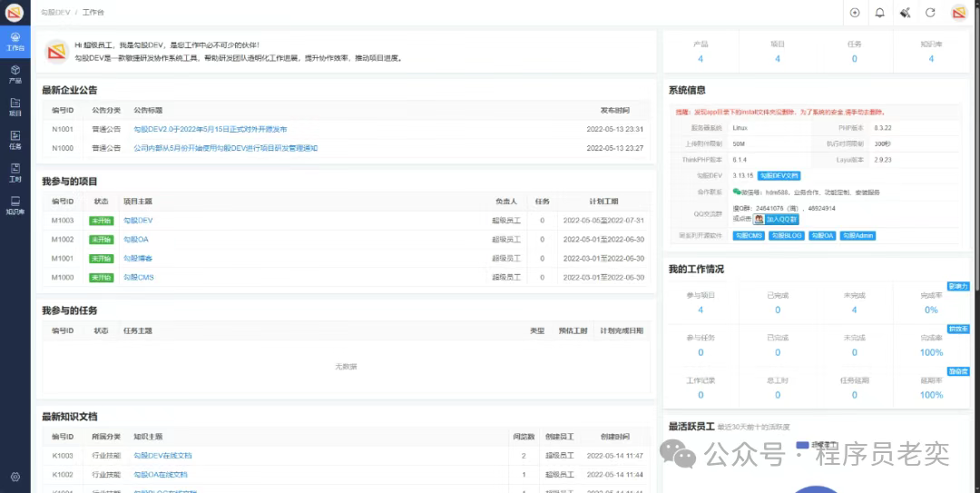980x493 pixels.
Task: Open the user avatar menu at top right
Action: 958,13
